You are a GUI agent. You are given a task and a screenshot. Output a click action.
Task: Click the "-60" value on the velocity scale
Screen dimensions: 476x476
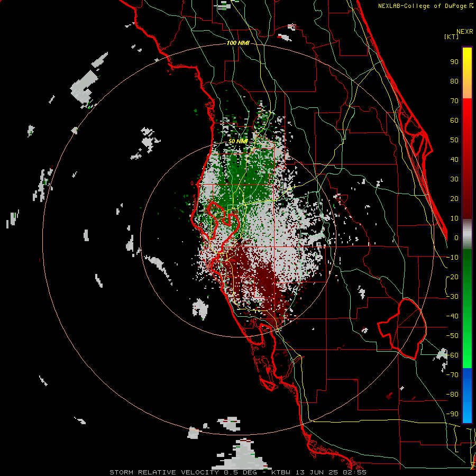pyautogui.click(x=452, y=355)
